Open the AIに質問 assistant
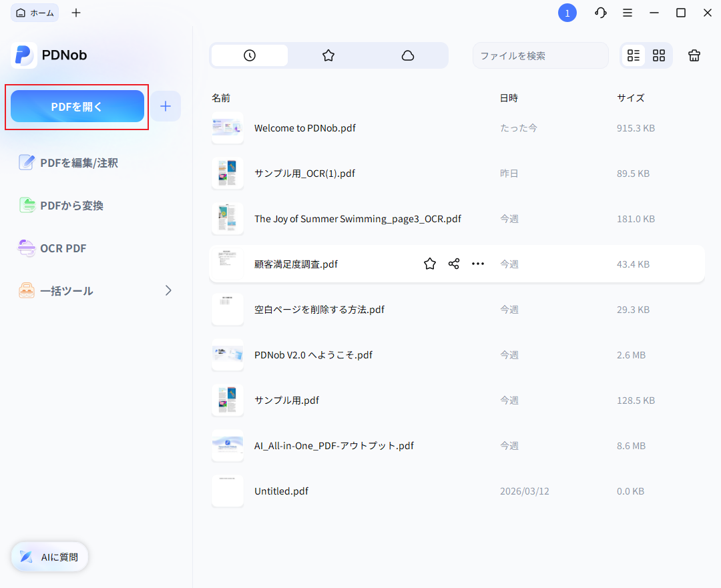Image resolution: width=721 pixels, height=588 pixels. [x=49, y=557]
